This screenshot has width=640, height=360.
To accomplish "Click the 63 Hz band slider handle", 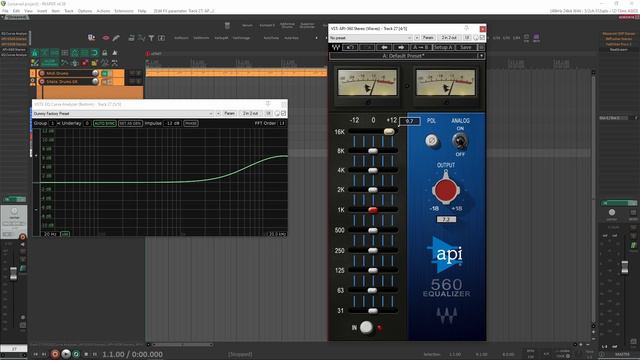I will tap(372, 290).
